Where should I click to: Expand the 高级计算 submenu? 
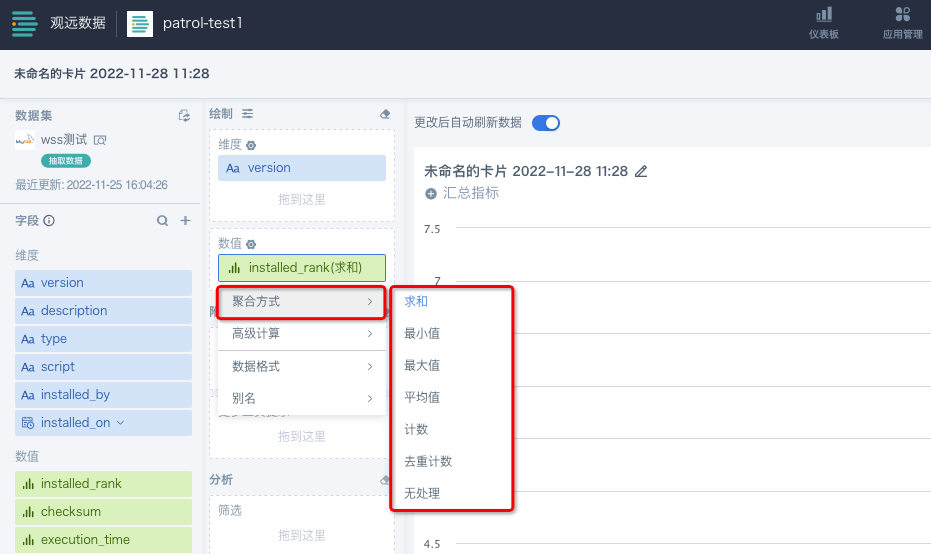(301, 333)
